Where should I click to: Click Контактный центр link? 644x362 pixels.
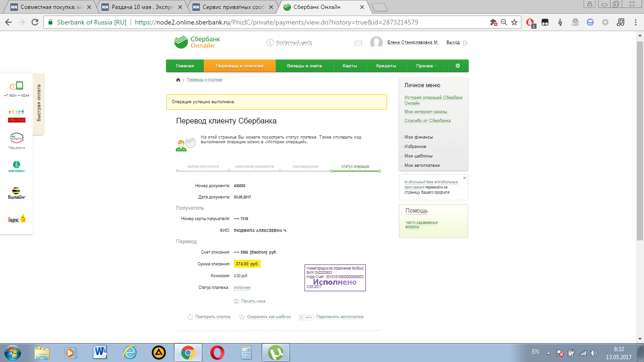click(294, 43)
